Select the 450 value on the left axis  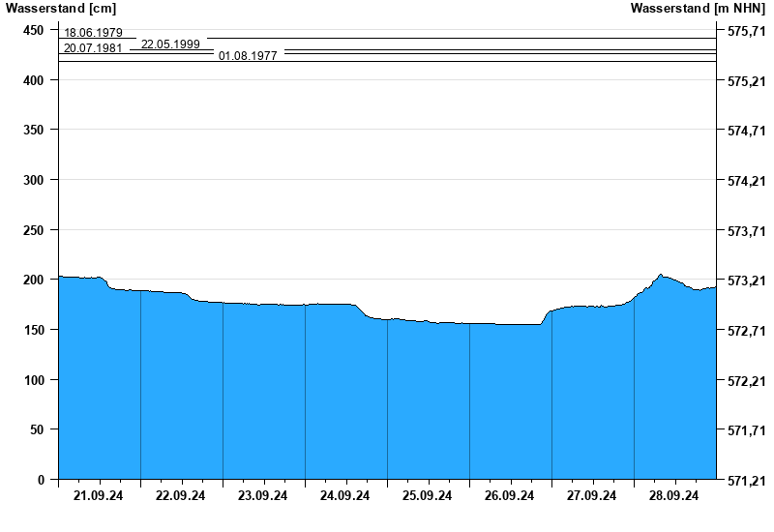[34, 31]
